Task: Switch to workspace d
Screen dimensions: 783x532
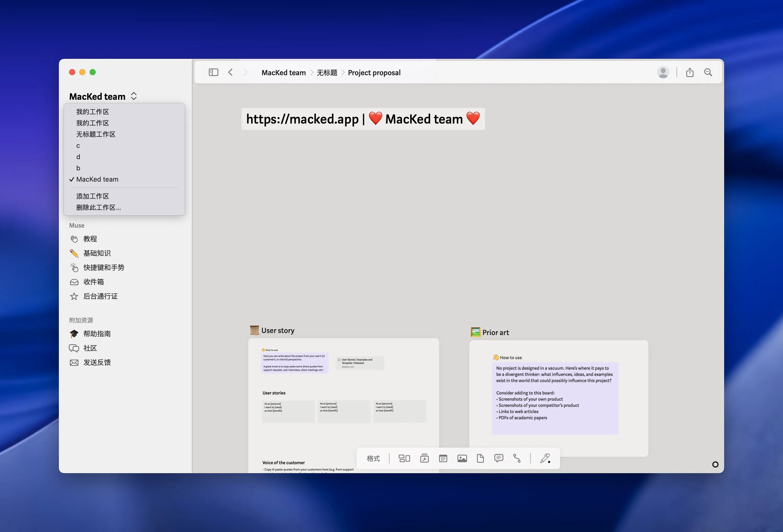Action: (x=124, y=157)
